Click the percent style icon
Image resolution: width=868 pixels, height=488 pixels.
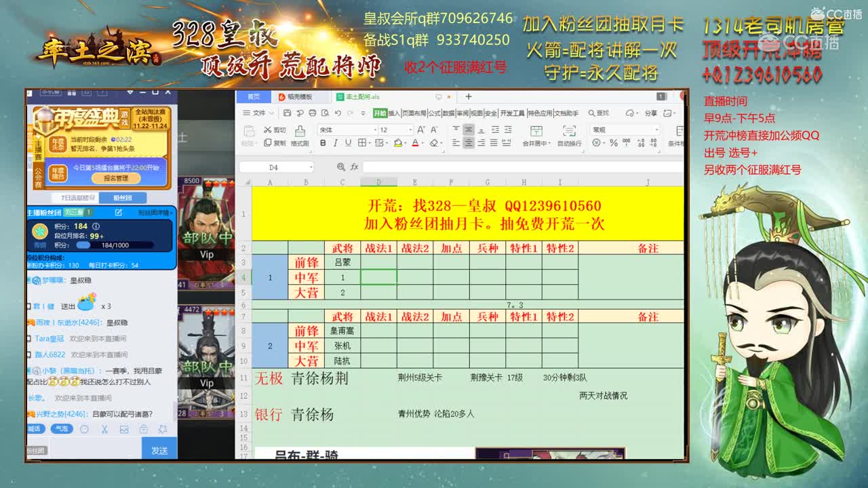(x=614, y=143)
